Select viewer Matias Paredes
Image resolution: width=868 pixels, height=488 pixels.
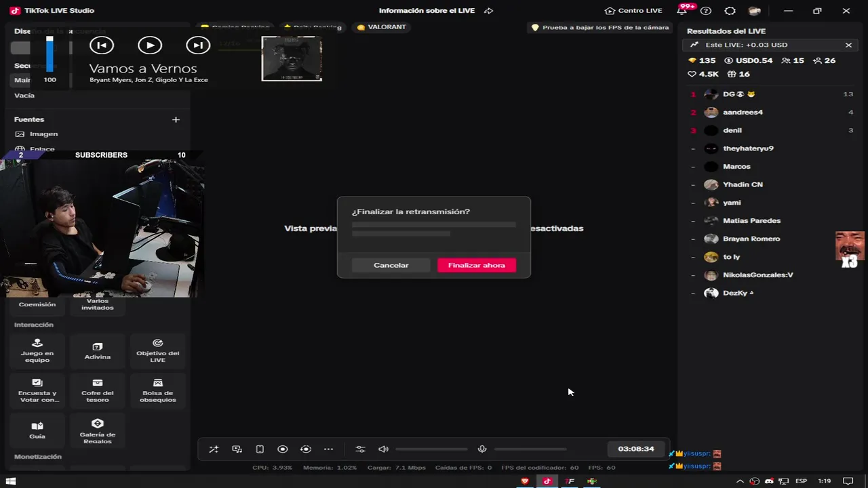click(772, 221)
